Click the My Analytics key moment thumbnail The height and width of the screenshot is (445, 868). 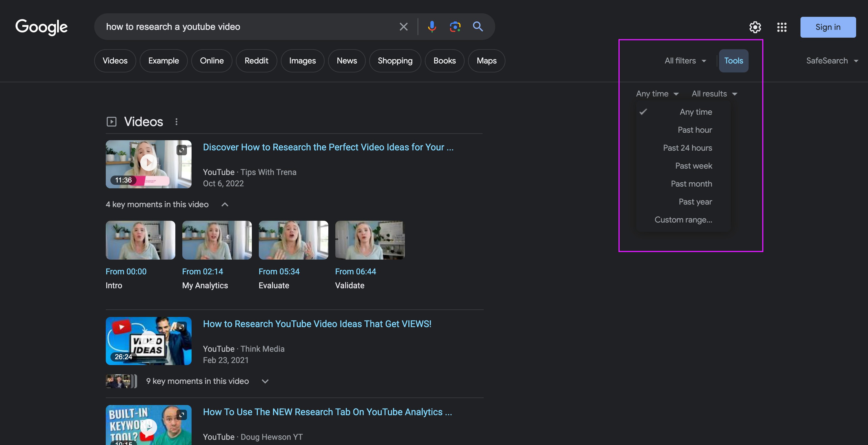(217, 240)
